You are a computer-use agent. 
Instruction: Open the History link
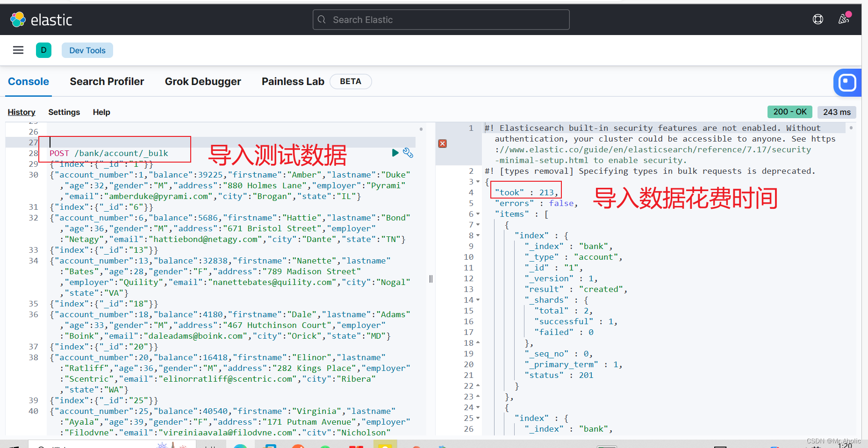point(22,112)
